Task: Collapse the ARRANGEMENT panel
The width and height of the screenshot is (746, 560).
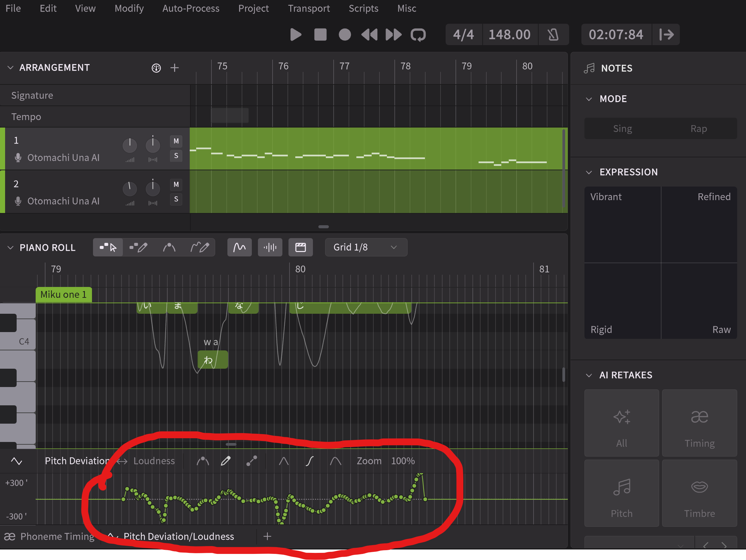Action: tap(11, 67)
